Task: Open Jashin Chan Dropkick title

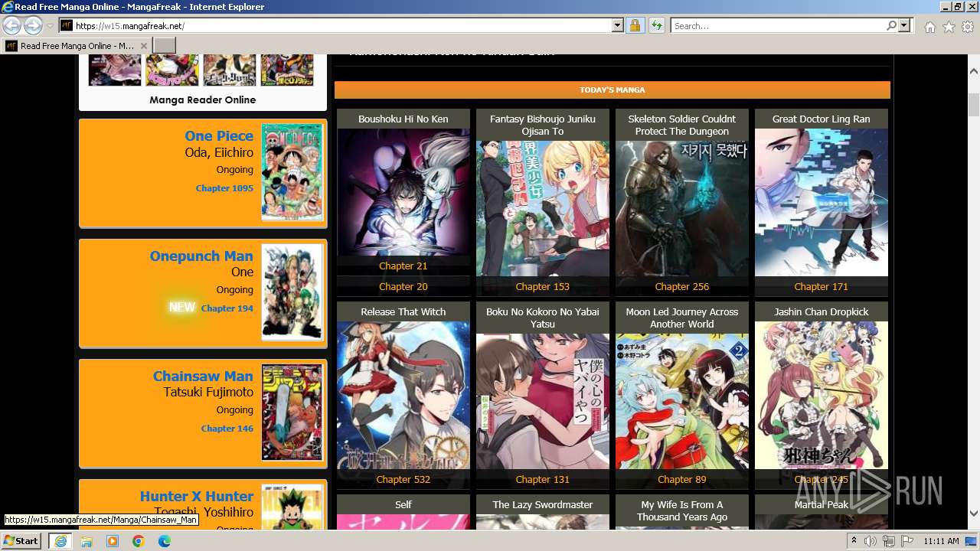Action: [822, 312]
